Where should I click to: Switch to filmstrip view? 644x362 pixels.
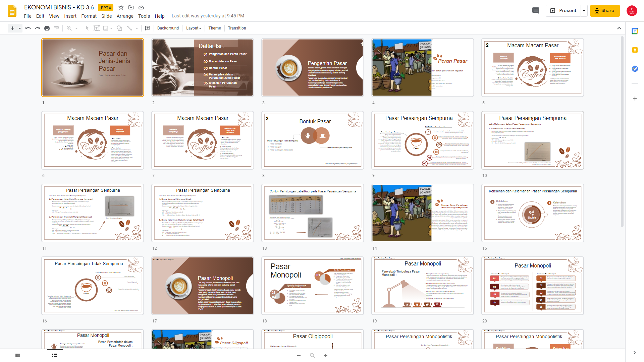(x=17, y=355)
